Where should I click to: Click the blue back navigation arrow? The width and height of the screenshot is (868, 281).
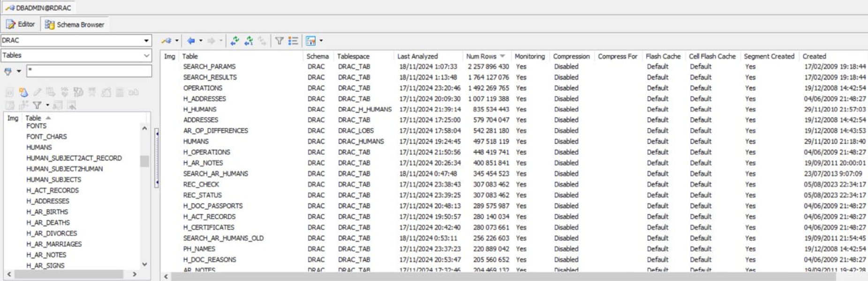point(191,41)
